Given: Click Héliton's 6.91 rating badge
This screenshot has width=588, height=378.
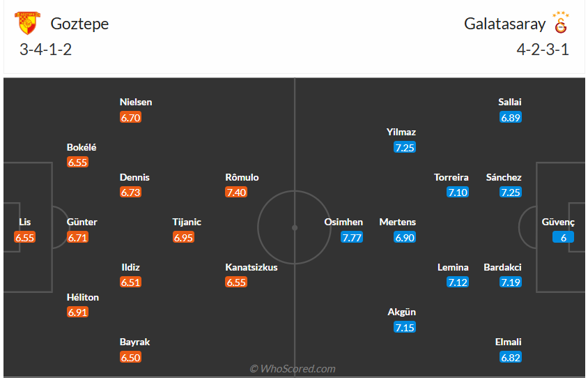Looking at the screenshot, I should 78,313.
